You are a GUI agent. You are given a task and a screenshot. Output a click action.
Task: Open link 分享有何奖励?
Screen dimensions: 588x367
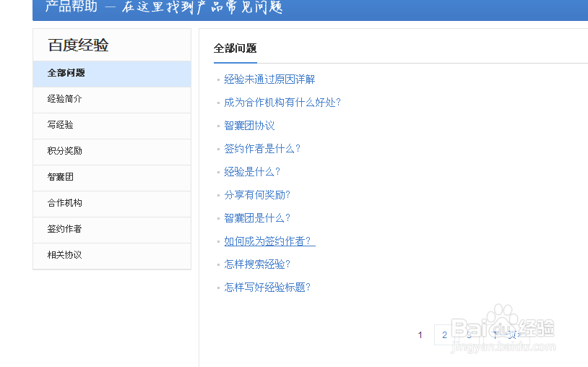click(x=257, y=195)
